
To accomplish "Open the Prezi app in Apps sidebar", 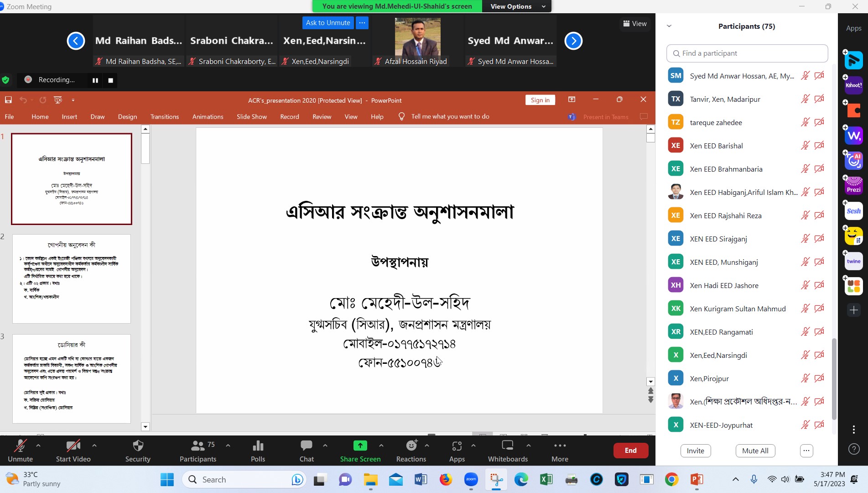I will click(853, 186).
